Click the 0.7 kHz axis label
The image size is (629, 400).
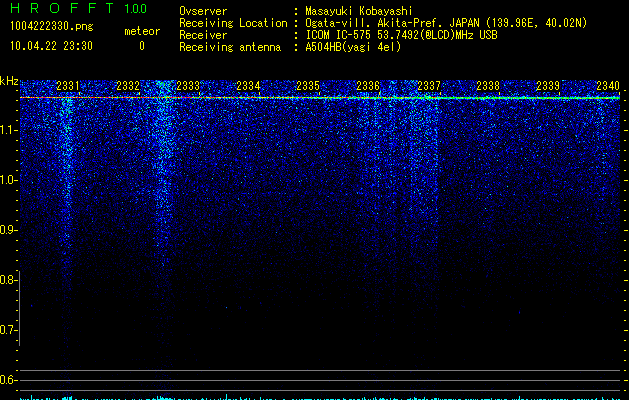(8, 330)
